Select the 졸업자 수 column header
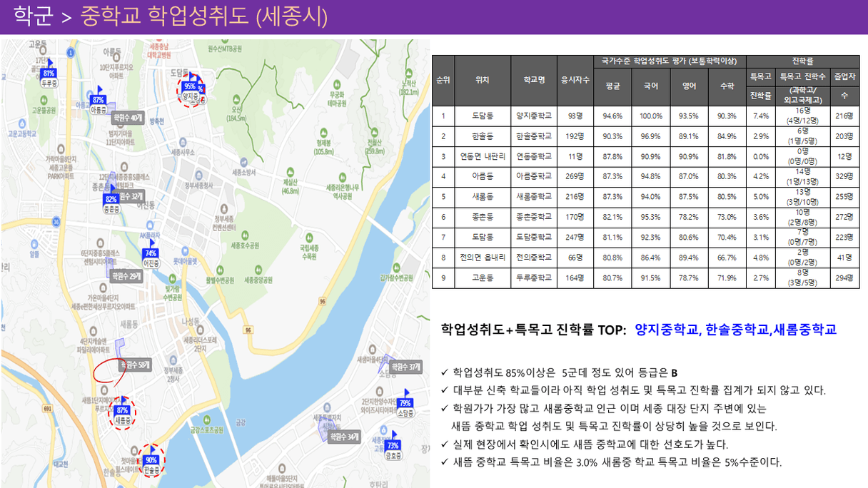Screen dimensions: 868x488 (x=845, y=87)
